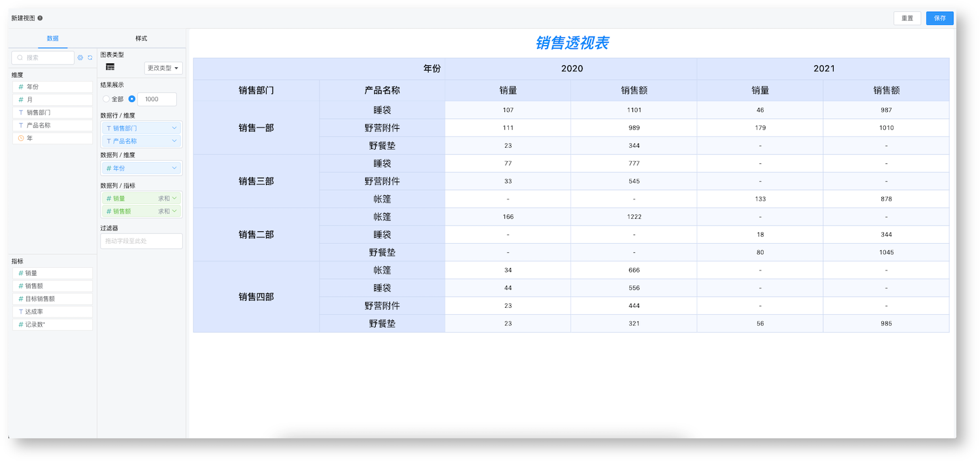The image size is (980, 462).
Task: Click the 保存 button
Action: [x=939, y=18]
